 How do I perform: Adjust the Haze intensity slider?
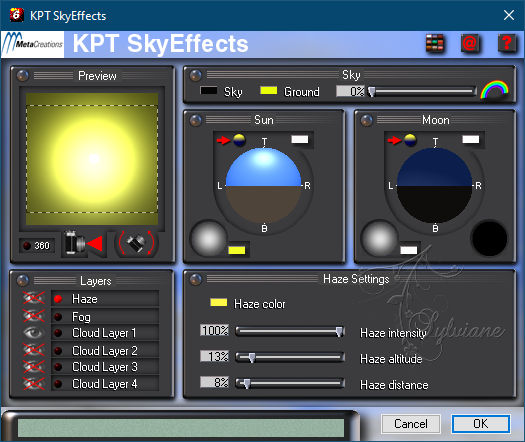pos(290,332)
